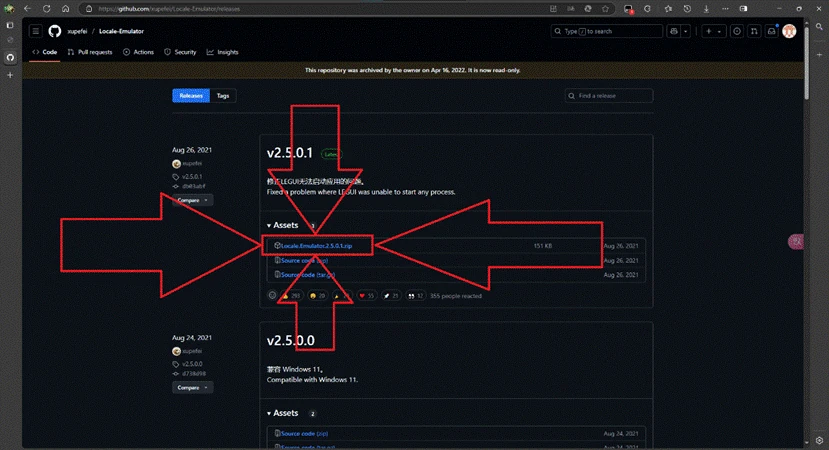Open Copilot dropdown arrow in header

click(686, 31)
